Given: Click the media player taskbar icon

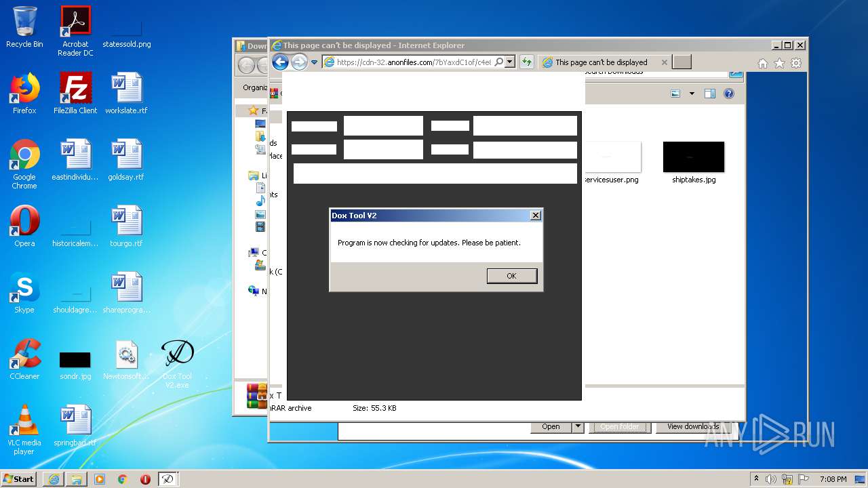Looking at the screenshot, I should 100,479.
